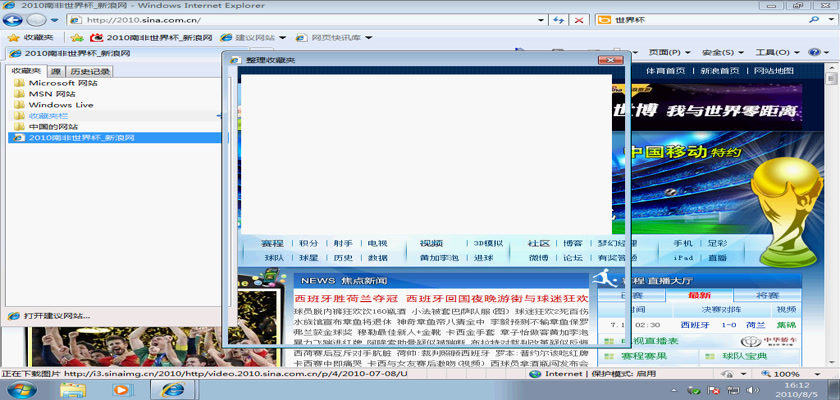The height and width of the screenshot is (400, 840).
Task: Switch to the 源 feeds tab
Action: coord(57,72)
